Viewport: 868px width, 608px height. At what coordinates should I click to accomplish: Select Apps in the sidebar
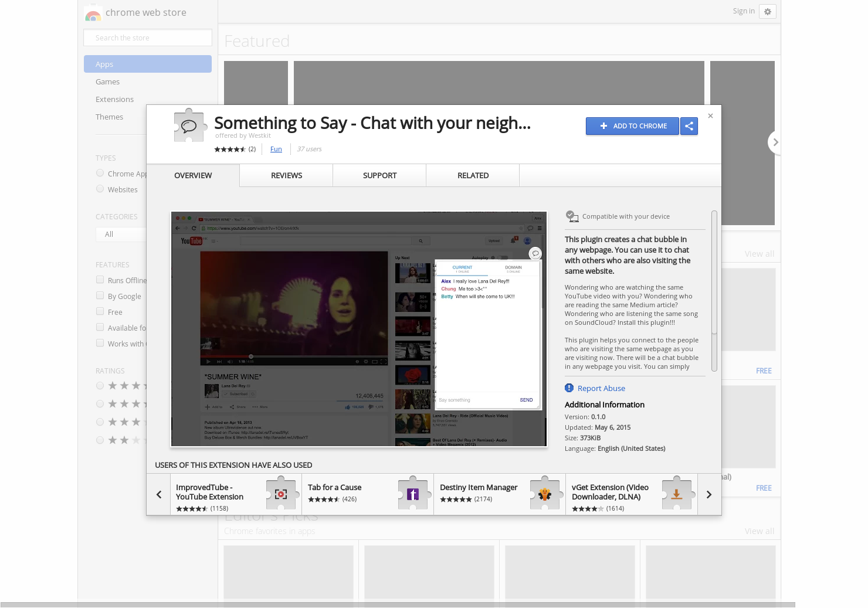[148, 64]
